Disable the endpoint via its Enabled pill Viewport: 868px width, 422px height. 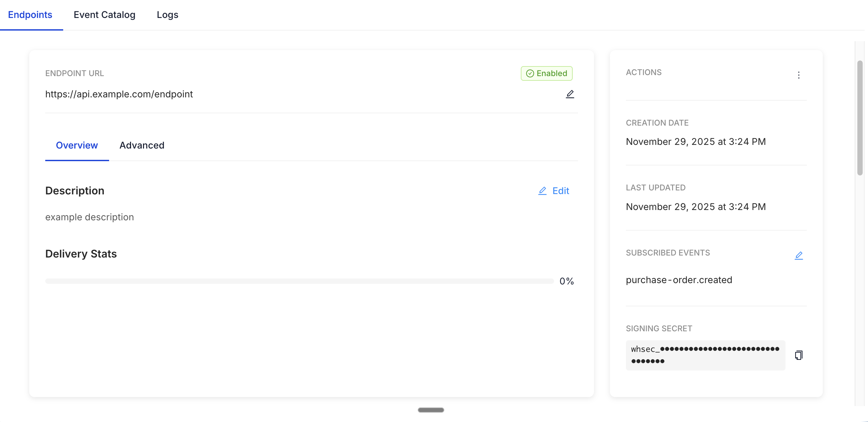(546, 73)
